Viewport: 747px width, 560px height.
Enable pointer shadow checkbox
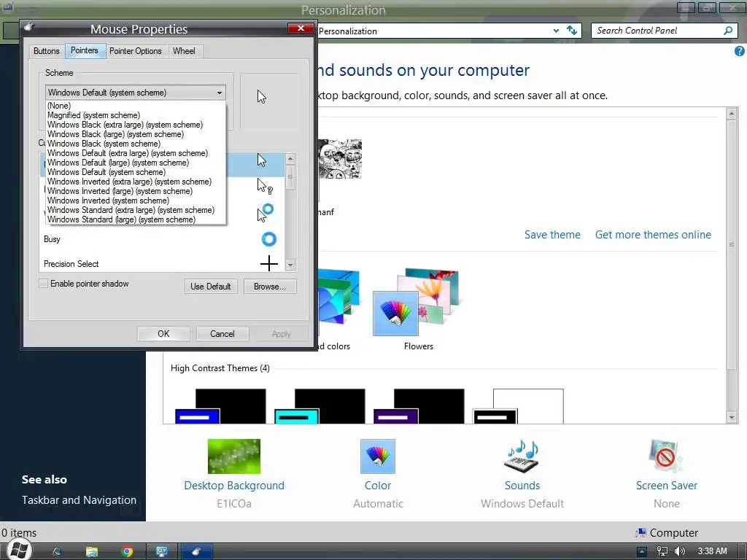[43, 284]
